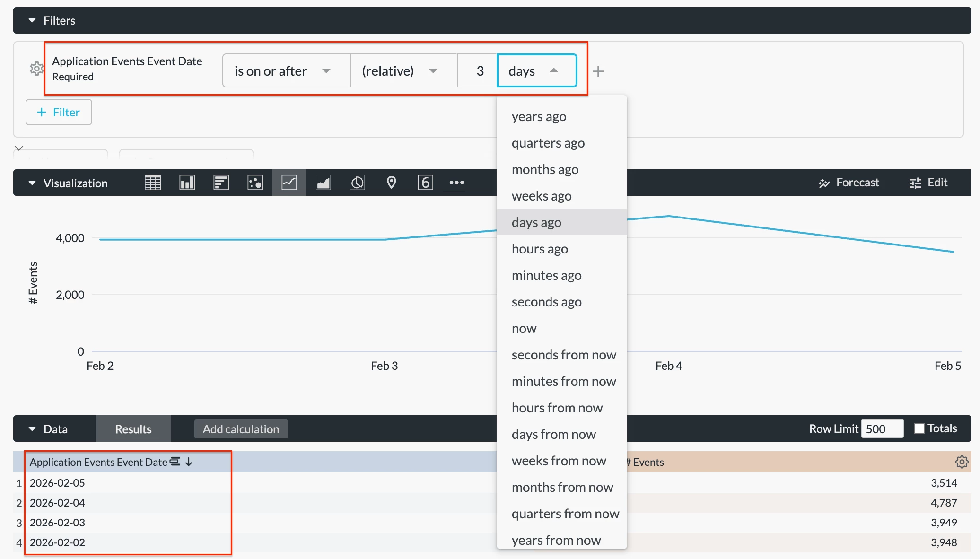Choose the map visualization pin icon

coord(391,183)
